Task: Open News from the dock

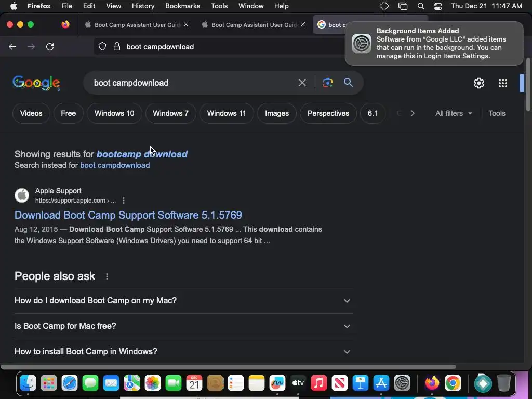Action: (340, 383)
